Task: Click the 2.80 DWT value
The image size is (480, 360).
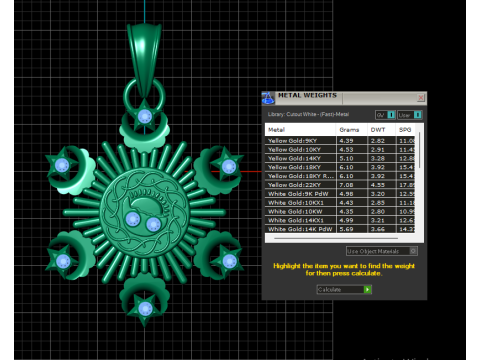Action: coord(378,211)
